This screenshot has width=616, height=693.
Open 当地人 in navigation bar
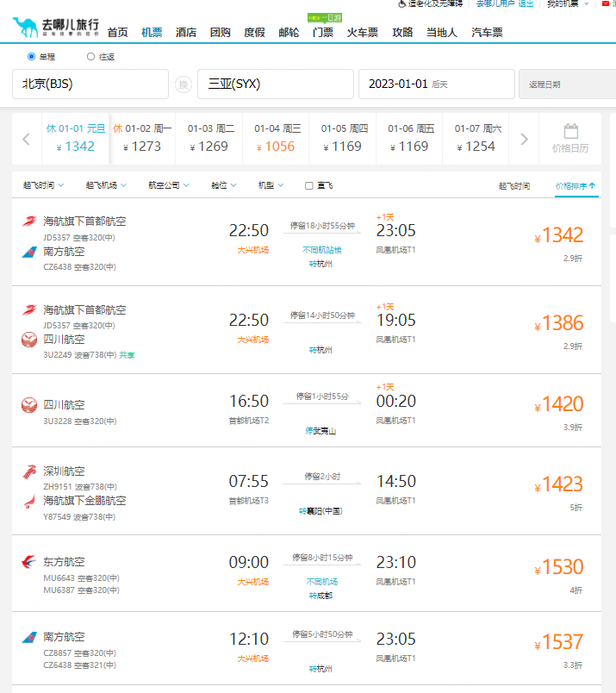(442, 33)
